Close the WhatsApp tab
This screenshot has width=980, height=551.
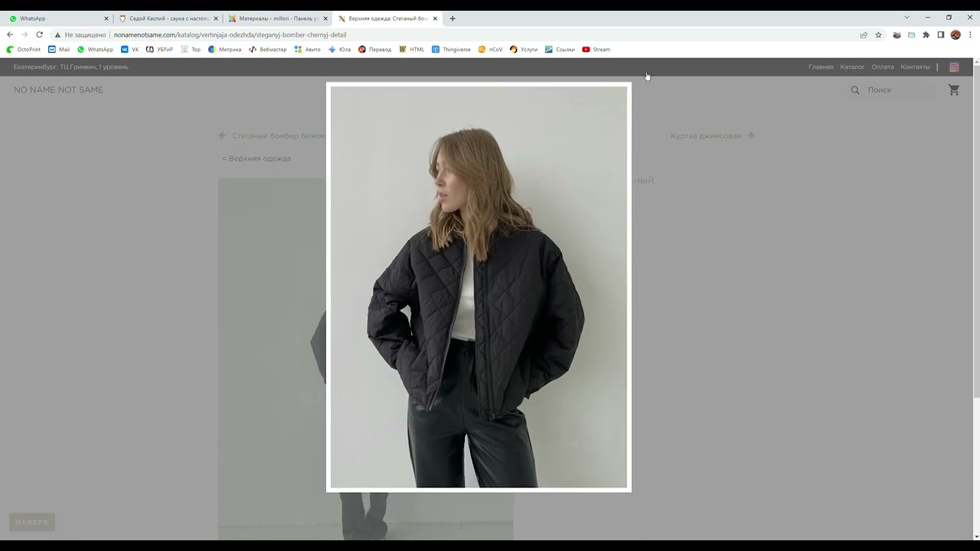[x=106, y=18]
